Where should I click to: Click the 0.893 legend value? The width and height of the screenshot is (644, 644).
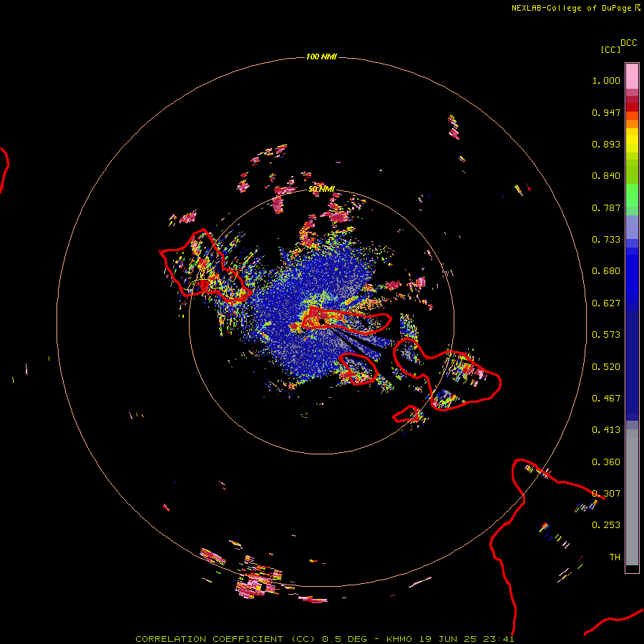pyautogui.click(x=606, y=144)
